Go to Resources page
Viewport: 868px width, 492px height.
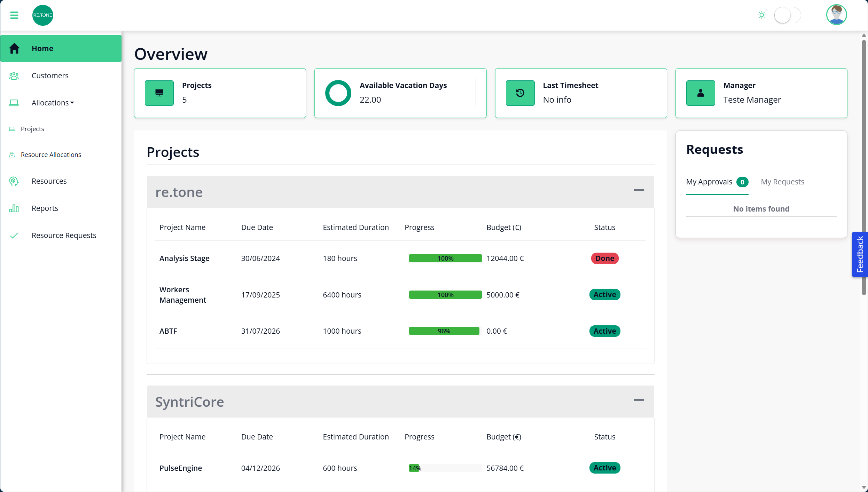[x=49, y=181]
